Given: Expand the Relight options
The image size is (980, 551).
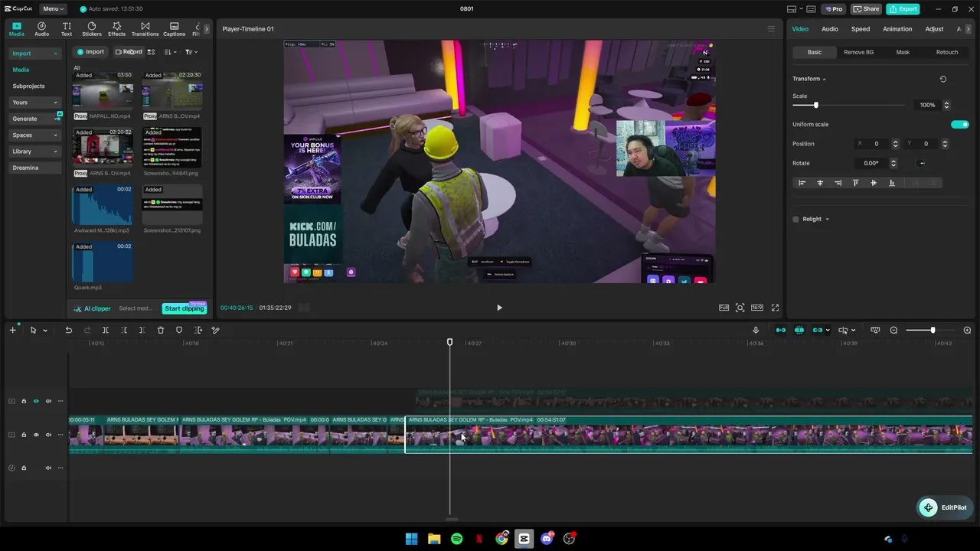Looking at the screenshot, I should coord(827,220).
